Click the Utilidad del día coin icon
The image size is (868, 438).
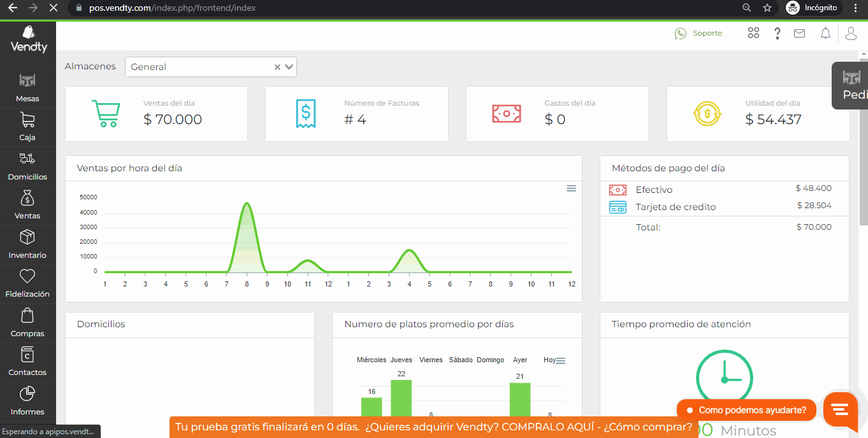point(707,114)
